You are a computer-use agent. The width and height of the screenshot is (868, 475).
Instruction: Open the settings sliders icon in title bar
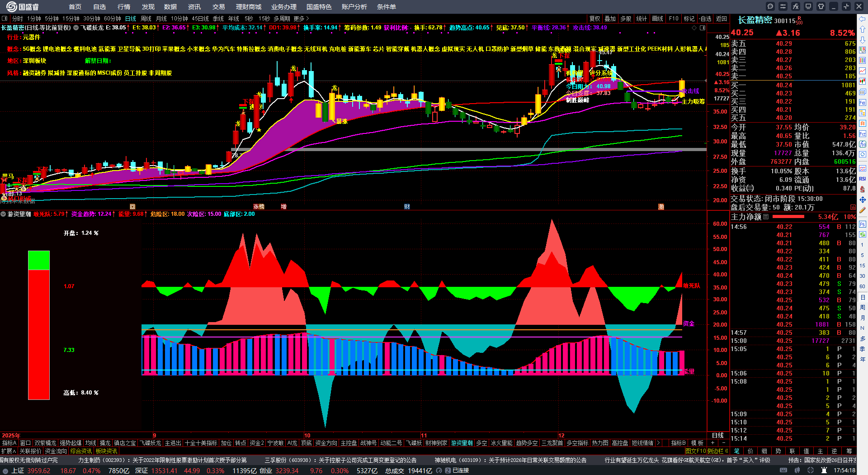(x=783, y=6)
